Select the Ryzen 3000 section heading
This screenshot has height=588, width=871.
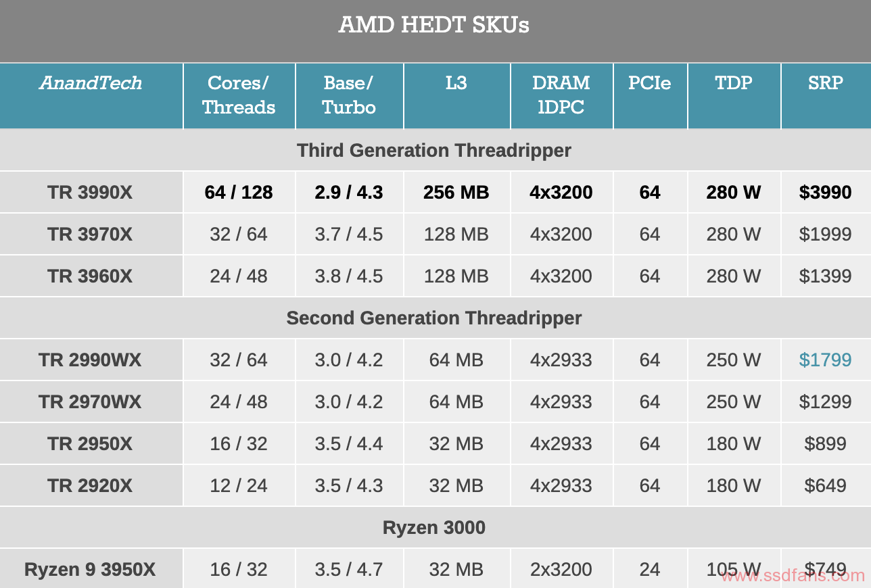click(434, 527)
